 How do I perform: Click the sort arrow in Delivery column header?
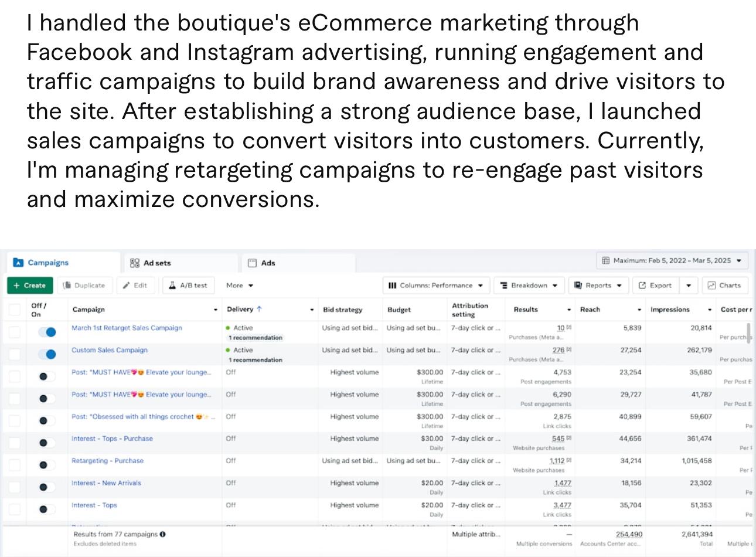(260, 309)
